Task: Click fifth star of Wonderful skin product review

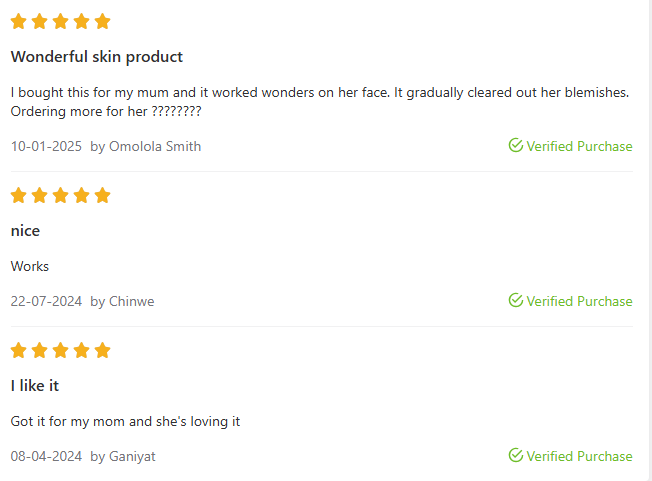Action: click(102, 22)
